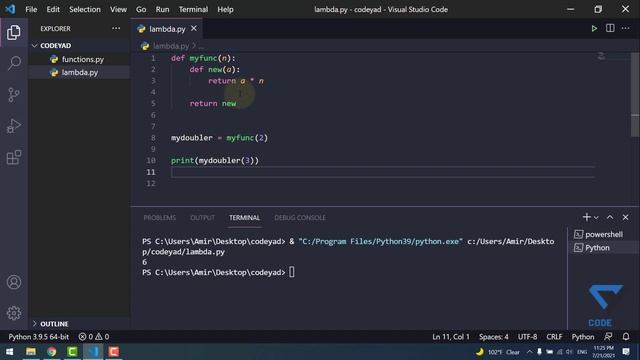Click the editor vertical scrollbar
This screenshot has width=640, height=360.
(x=635, y=95)
